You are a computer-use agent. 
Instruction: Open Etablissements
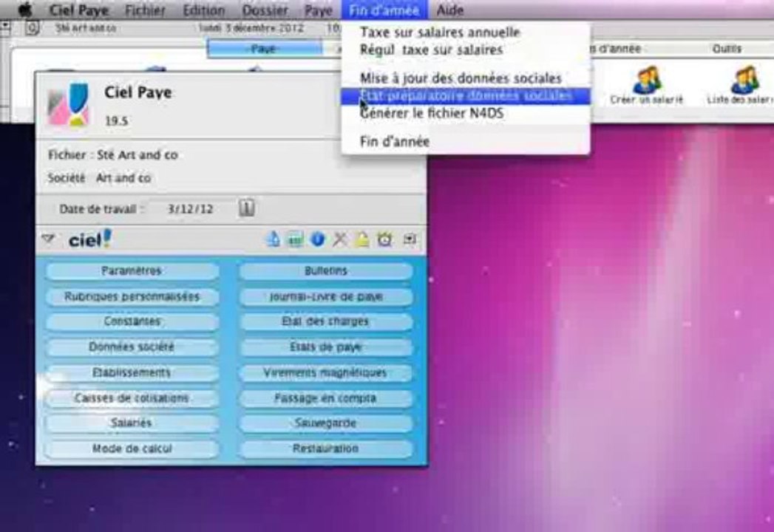click(x=132, y=372)
